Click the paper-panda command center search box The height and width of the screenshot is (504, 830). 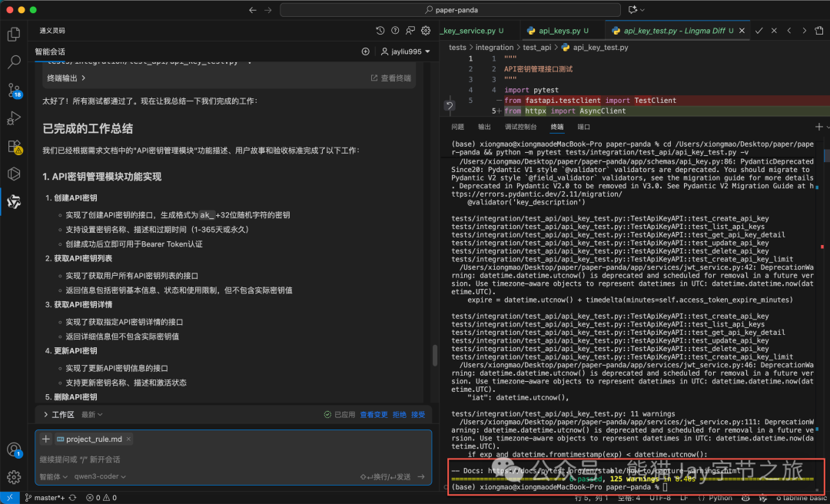click(x=450, y=10)
